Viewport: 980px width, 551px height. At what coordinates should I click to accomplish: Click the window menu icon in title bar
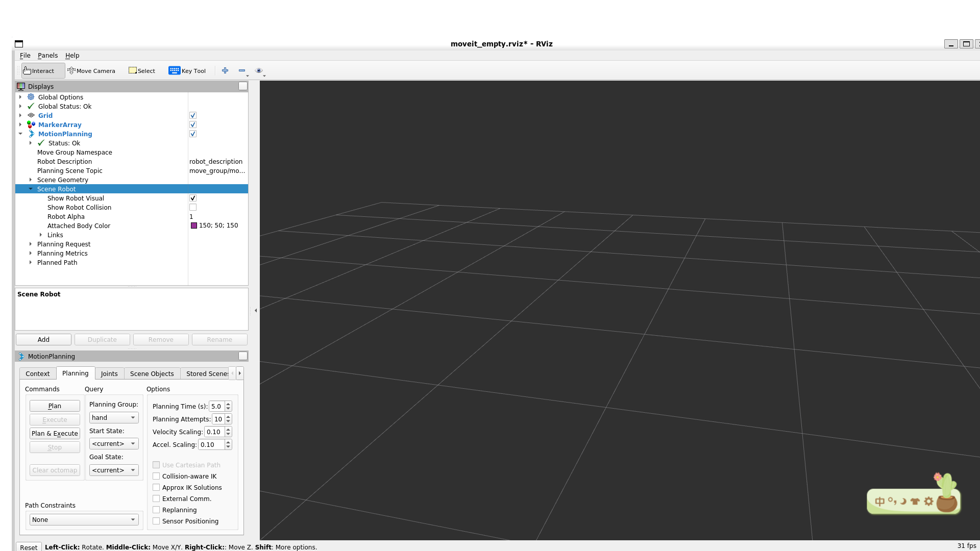pos(19,44)
